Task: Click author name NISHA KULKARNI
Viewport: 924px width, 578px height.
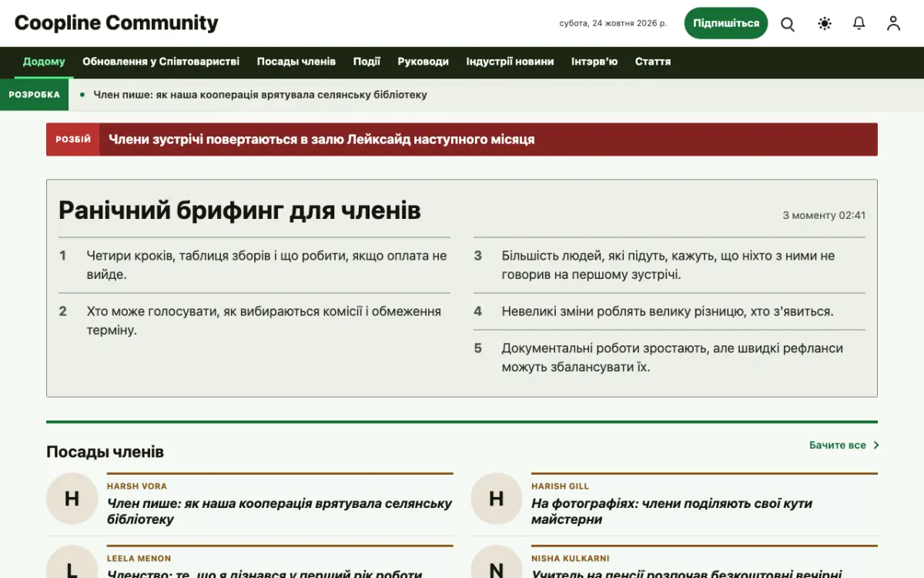Action: point(571,559)
